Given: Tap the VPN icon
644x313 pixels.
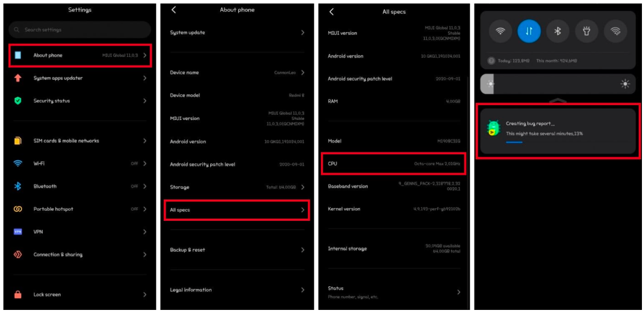Looking at the screenshot, I should pos(18,232).
